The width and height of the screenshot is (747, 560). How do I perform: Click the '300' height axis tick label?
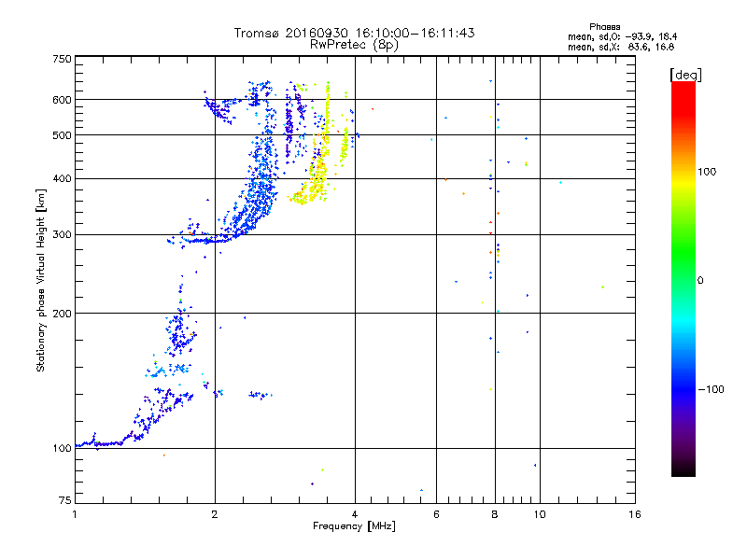(x=62, y=235)
